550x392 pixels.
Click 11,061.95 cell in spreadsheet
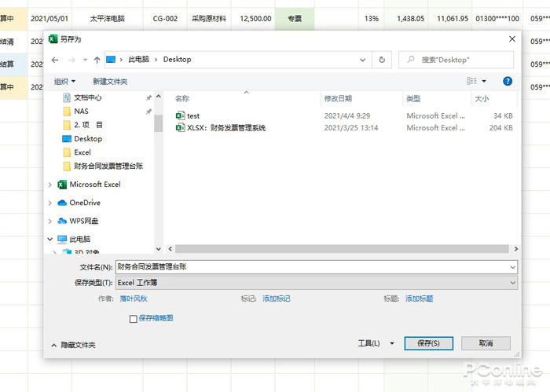[452, 19]
